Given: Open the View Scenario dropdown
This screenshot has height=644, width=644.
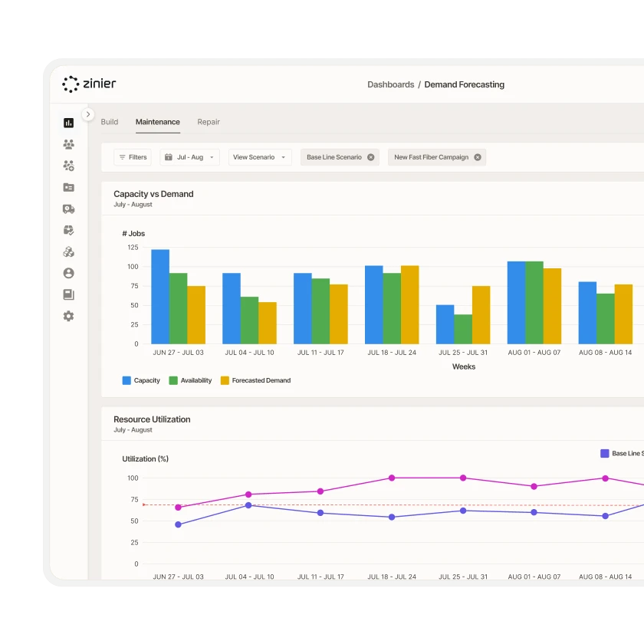Looking at the screenshot, I should point(260,157).
